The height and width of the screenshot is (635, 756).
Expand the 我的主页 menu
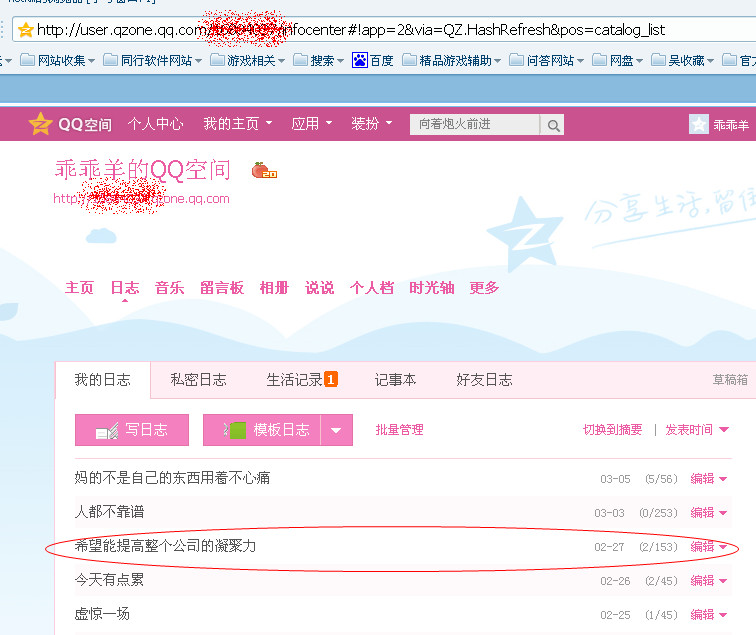[x=238, y=124]
